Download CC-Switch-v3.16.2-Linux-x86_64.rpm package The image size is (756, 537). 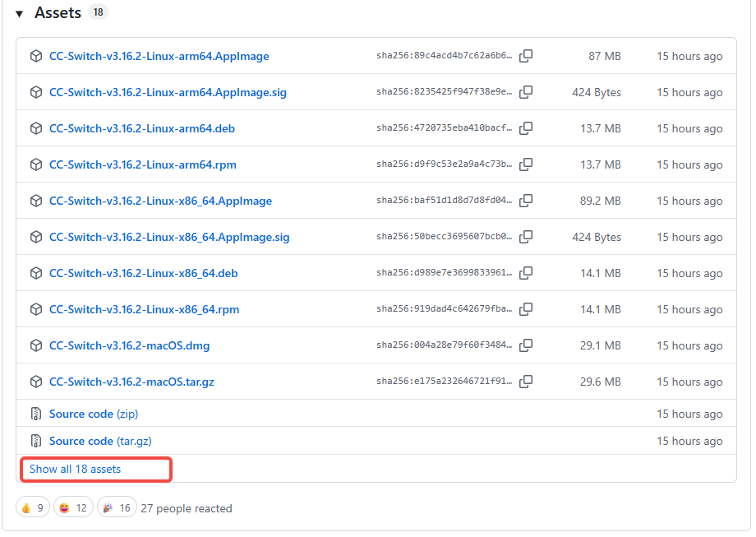coord(144,309)
